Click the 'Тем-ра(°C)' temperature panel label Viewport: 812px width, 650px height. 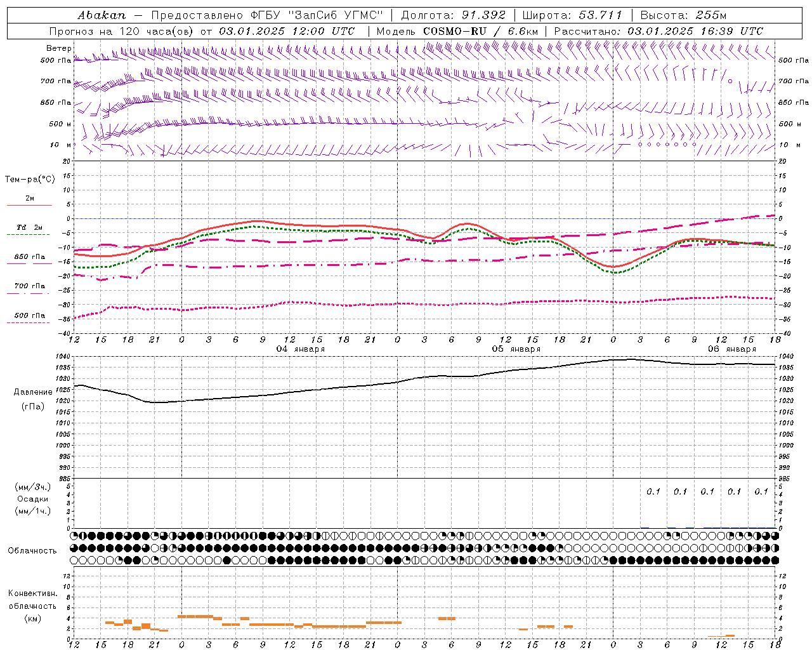point(30,180)
